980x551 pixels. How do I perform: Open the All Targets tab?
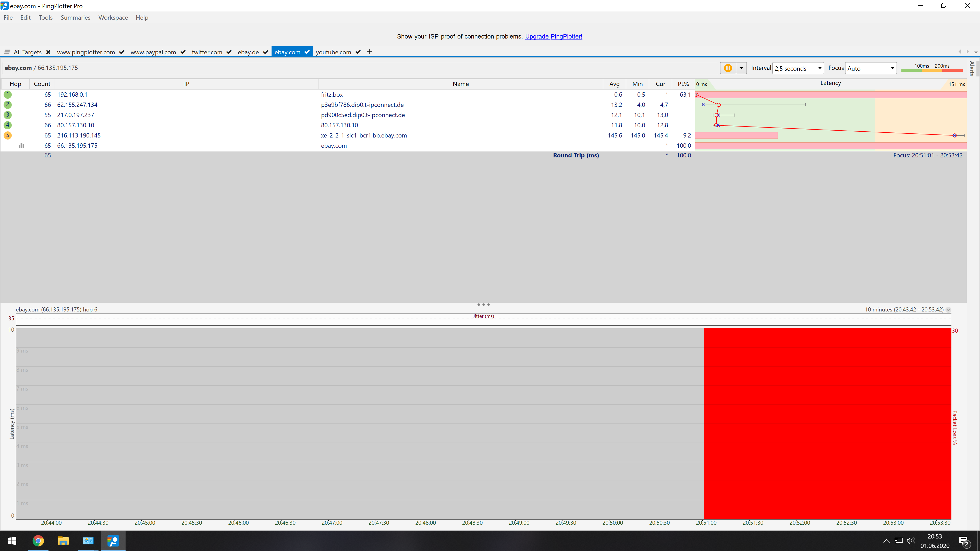(x=27, y=52)
